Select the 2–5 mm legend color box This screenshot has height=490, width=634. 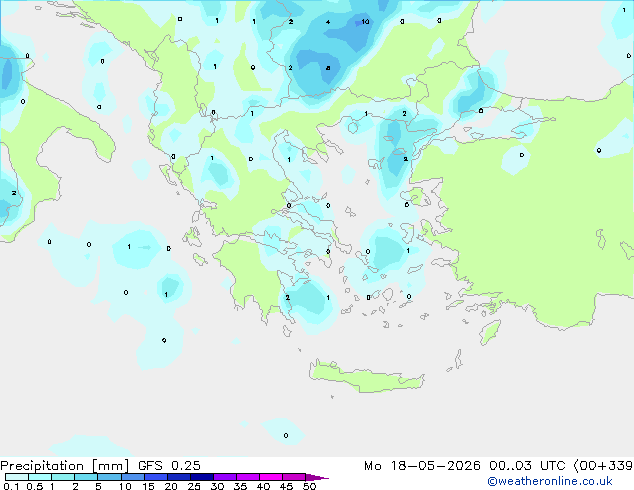(86, 477)
